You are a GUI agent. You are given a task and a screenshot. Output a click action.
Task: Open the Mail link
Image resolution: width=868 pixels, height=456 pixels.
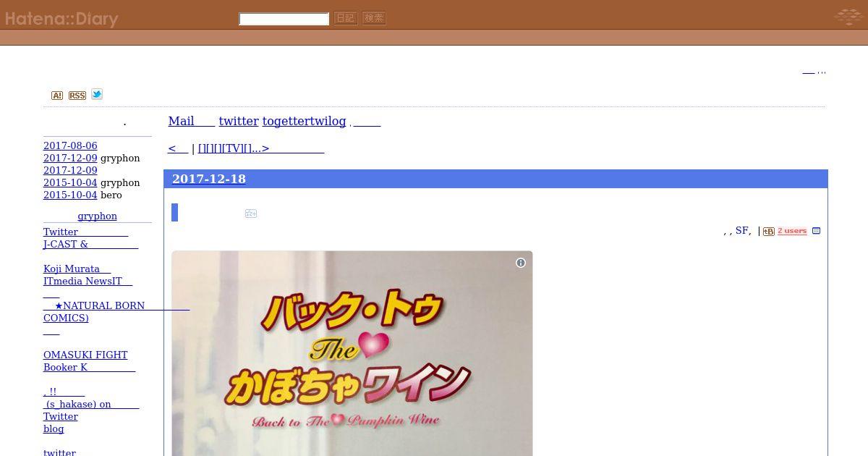click(x=192, y=121)
